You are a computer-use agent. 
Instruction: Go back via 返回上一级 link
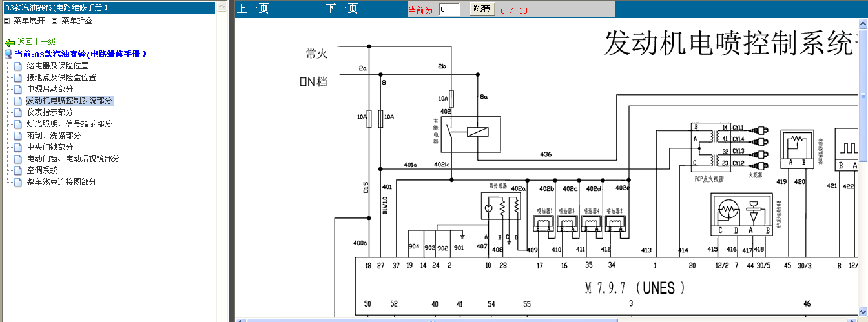point(36,43)
